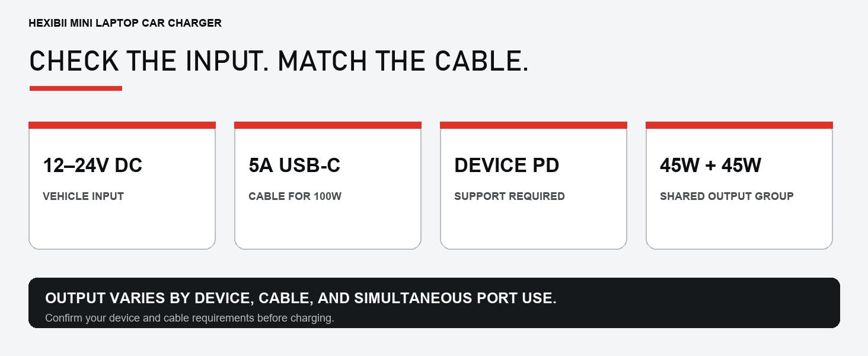
Task: Click the red top bar of the vehicle input card
Action: [122, 125]
